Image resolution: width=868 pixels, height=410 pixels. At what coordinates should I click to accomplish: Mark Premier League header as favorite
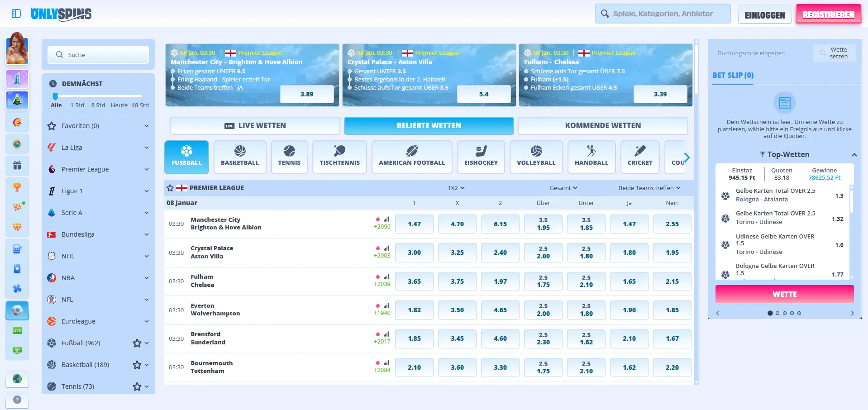pyautogui.click(x=170, y=187)
